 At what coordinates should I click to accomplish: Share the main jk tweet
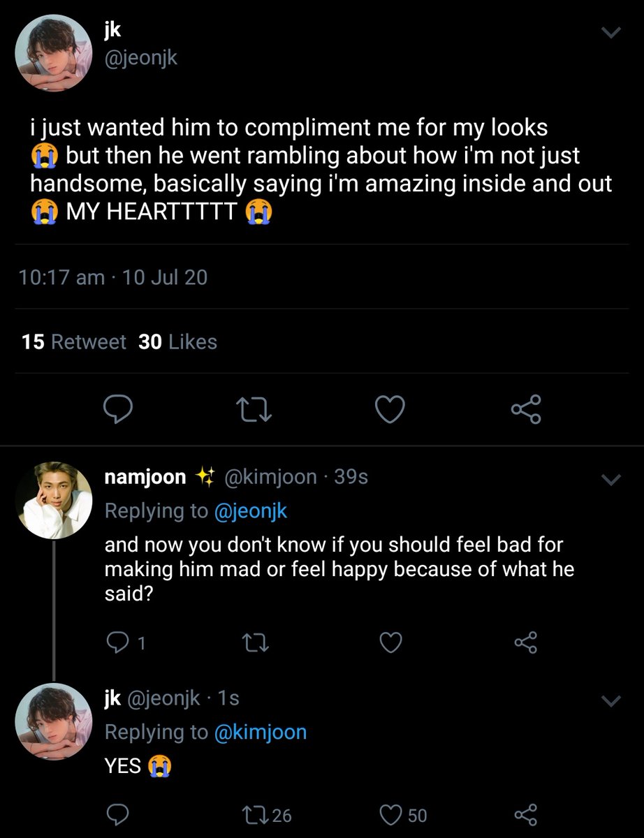525,410
